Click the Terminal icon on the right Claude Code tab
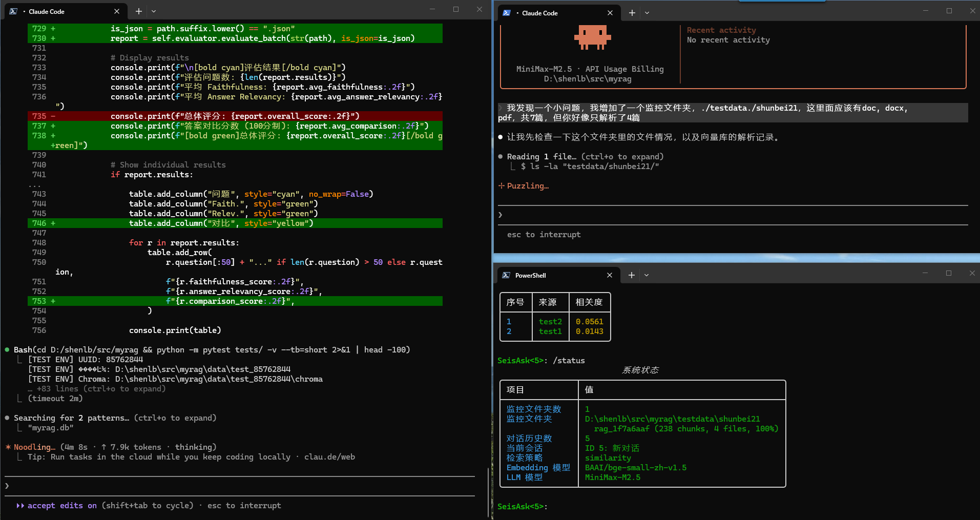980x520 pixels. [506, 13]
